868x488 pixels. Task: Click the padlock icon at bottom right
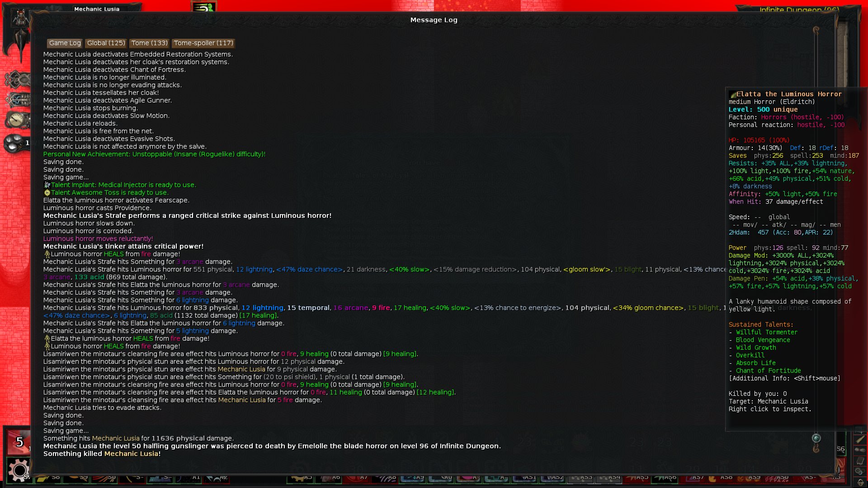point(861,482)
